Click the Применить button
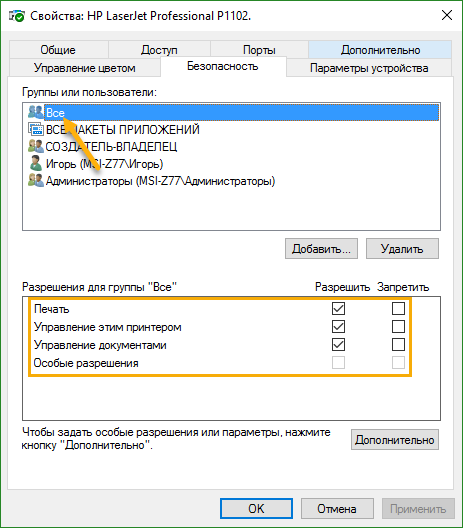 point(418,508)
